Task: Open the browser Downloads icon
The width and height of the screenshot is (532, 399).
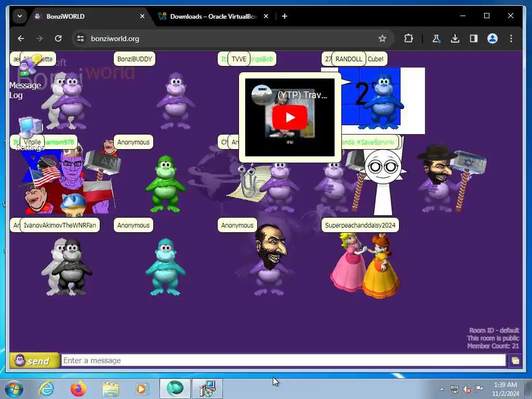Action: click(455, 38)
